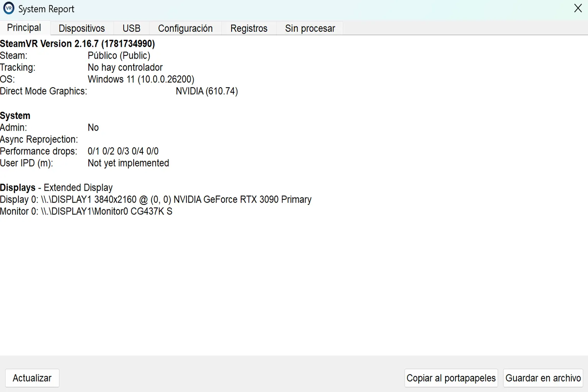The image size is (588, 392).
Task: Click the 'No hay controlador' tracking value
Action: click(x=125, y=67)
